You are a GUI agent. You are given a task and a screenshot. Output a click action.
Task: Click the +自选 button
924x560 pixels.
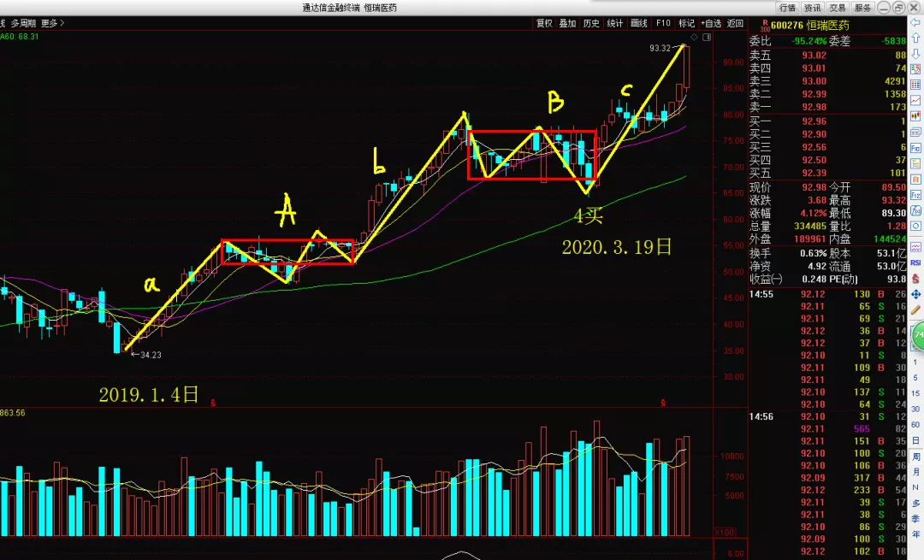pyautogui.click(x=711, y=23)
